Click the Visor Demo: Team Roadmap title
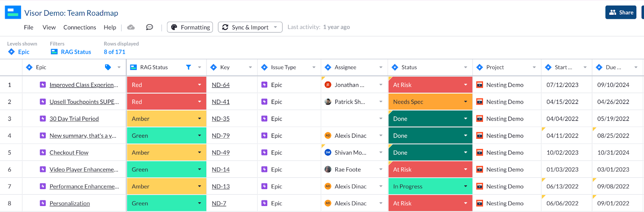 tap(71, 13)
